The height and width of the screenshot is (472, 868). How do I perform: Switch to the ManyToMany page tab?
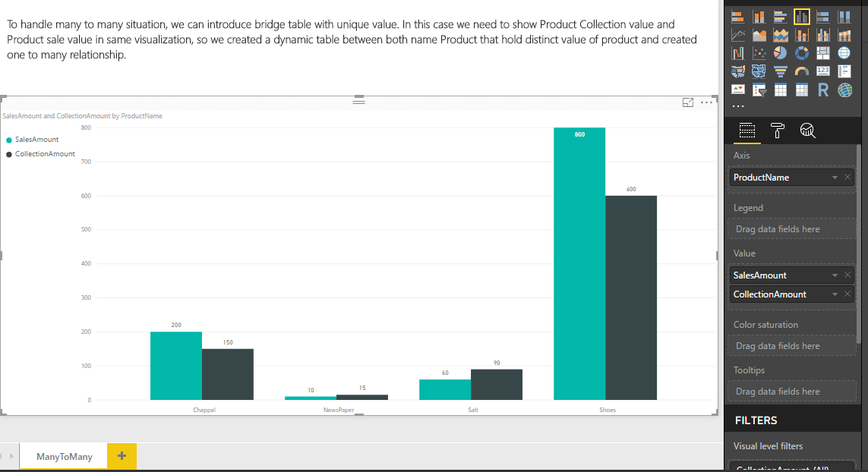(65, 456)
